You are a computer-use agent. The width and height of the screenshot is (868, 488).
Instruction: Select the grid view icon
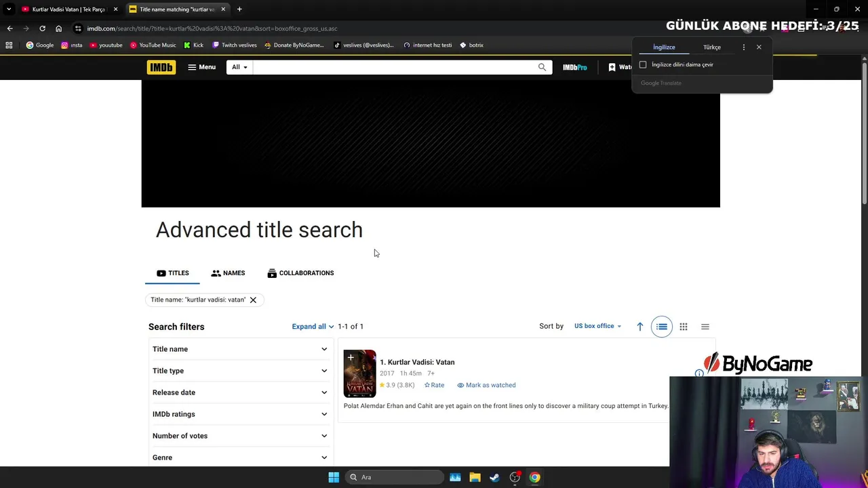tap(684, 327)
